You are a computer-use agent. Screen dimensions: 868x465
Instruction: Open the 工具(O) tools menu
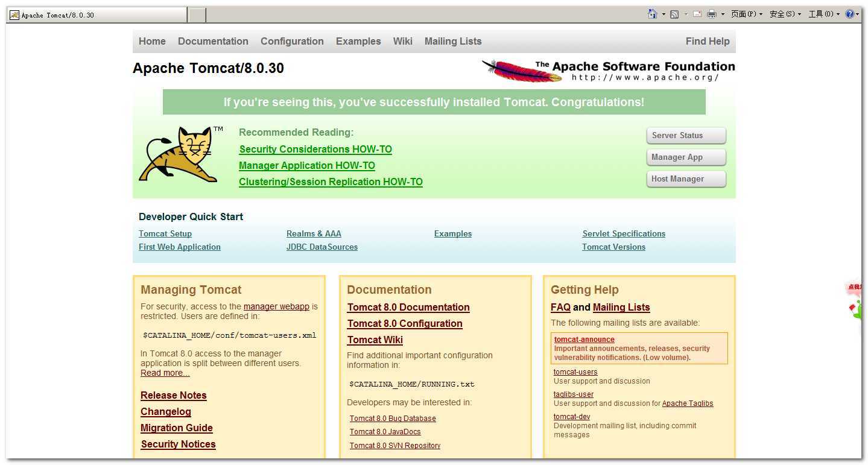825,14
